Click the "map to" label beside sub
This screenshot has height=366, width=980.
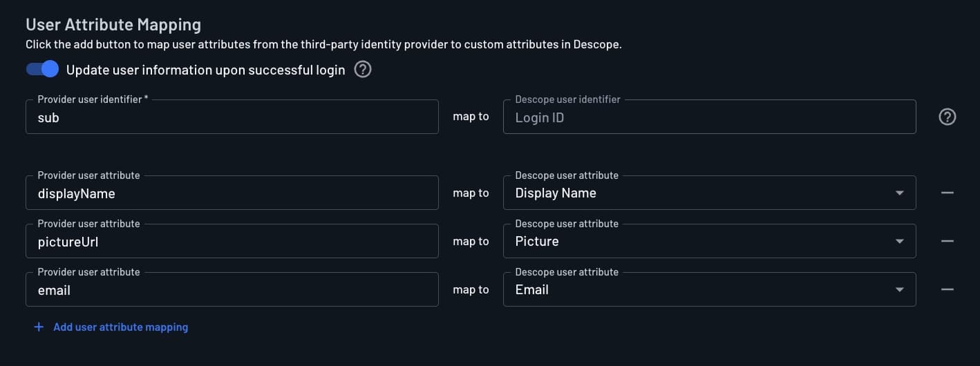tap(471, 117)
